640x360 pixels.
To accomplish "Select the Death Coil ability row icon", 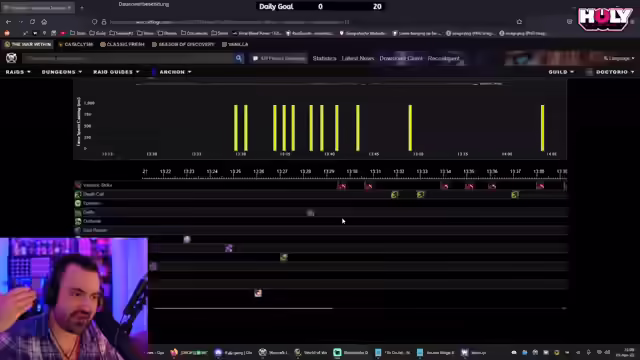I will coord(78,194).
